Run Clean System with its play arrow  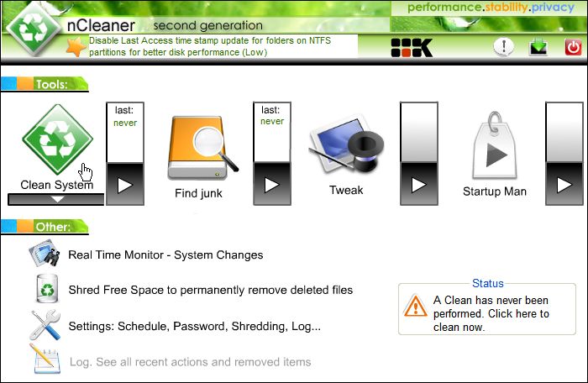(x=125, y=185)
